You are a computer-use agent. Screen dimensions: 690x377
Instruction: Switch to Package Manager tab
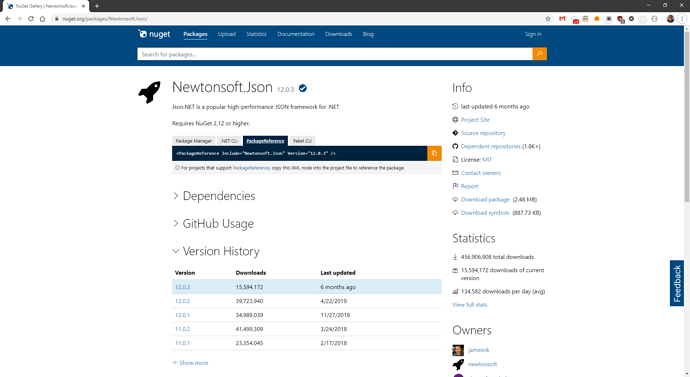pyautogui.click(x=194, y=141)
